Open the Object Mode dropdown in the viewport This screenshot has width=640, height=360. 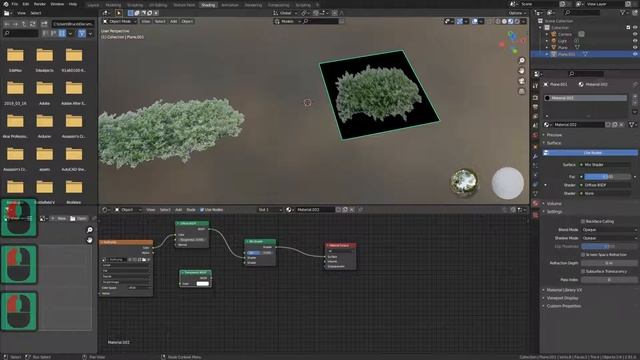click(x=120, y=21)
